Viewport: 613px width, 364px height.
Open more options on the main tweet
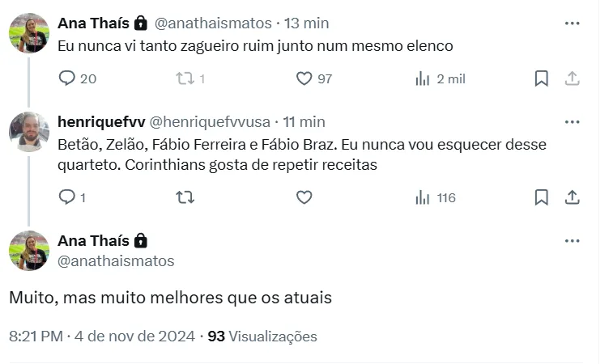pos(572,241)
